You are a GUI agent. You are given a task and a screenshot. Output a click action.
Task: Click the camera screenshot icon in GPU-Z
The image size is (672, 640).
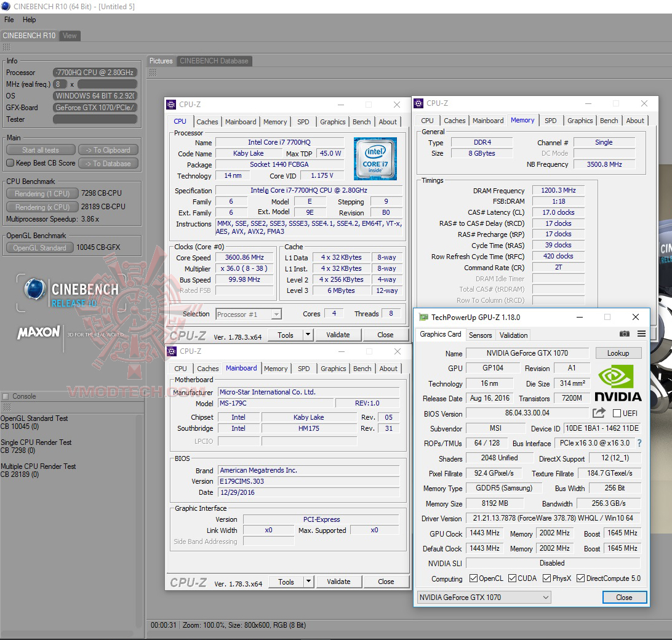click(624, 333)
